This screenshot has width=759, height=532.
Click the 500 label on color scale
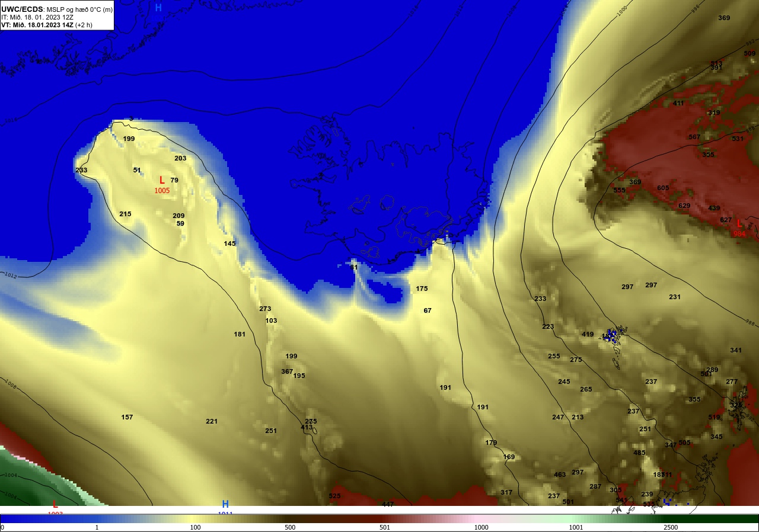point(290,527)
